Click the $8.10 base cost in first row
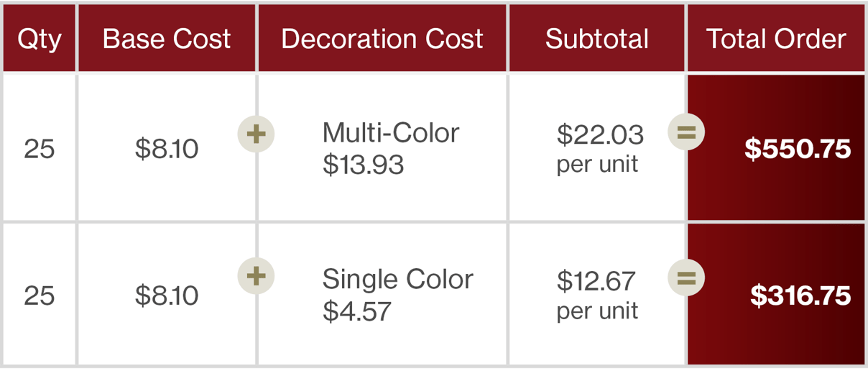868x376 pixels. click(x=167, y=149)
